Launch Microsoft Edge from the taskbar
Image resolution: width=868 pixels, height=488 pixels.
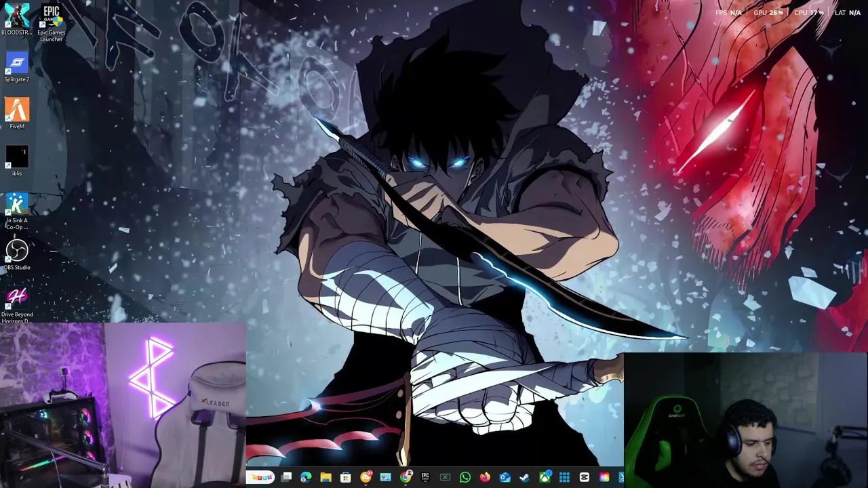tap(306, 478)
